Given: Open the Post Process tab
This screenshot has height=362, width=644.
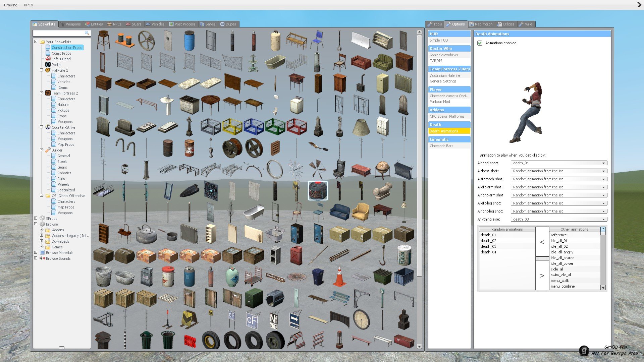Looking at the screenshot, I should [x=182, y=24].
